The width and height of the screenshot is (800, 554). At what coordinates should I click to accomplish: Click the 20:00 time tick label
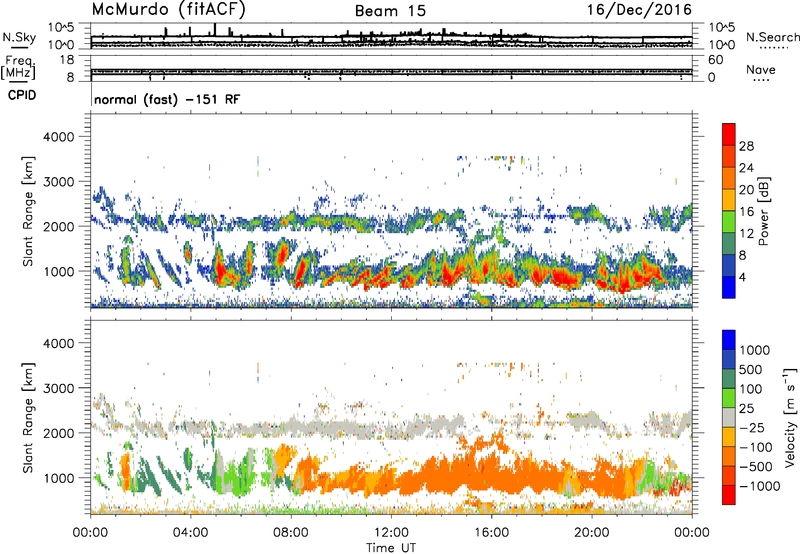point(591,533)
